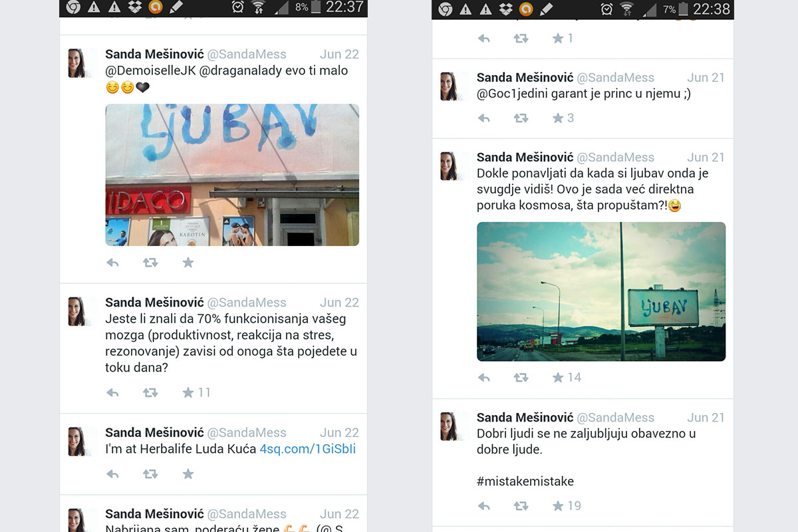Retweet the 'evo ti malo' photo tweet
Image resolution: width=798 pixels, height=532 pixels.
pos(150,263)
